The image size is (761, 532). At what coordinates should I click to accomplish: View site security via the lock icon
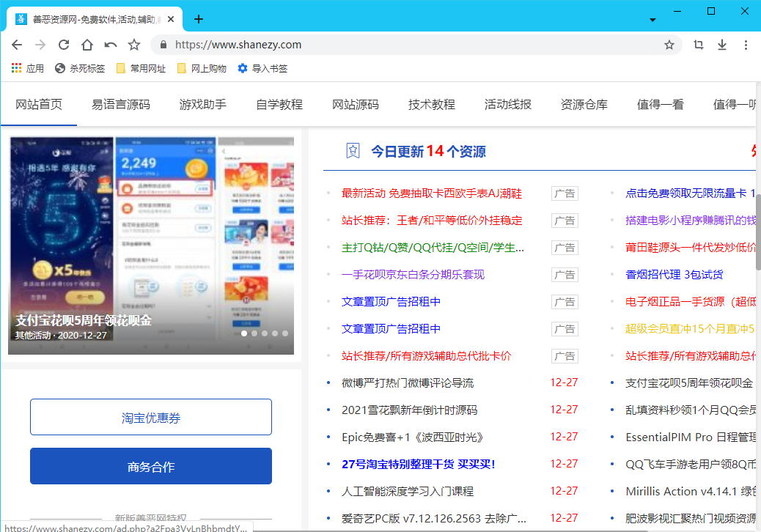coord(163,45)
